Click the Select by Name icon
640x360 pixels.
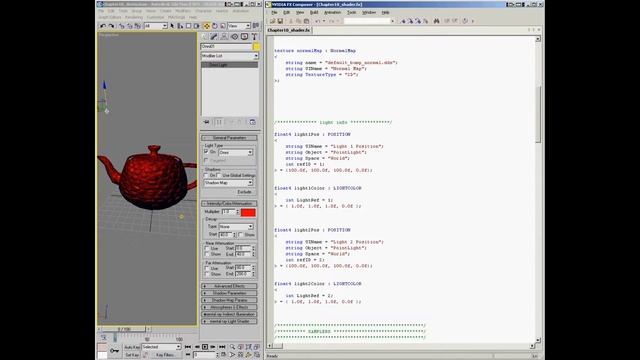[x=180, y=26]
